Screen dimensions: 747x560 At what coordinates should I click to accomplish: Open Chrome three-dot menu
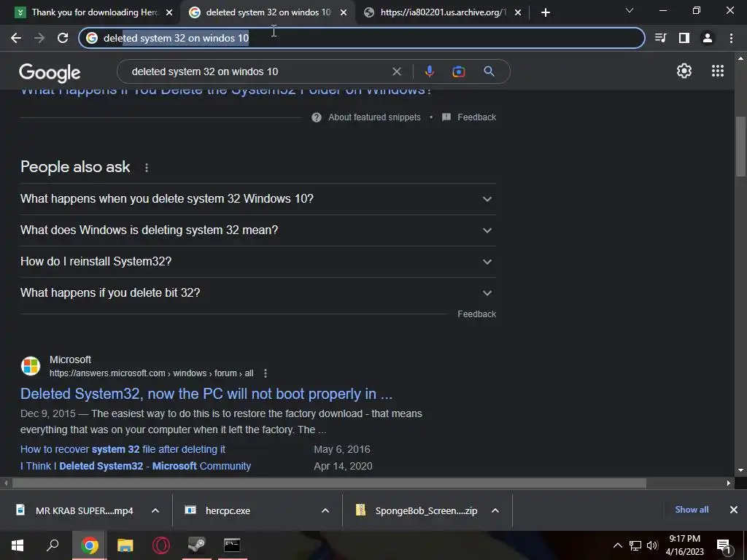tap(731, 38)
